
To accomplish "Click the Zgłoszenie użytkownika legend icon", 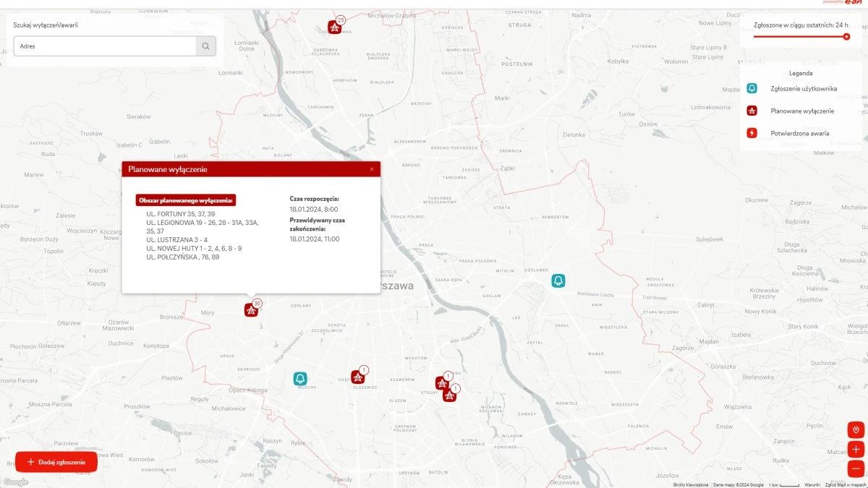I will tap(752, 88).
